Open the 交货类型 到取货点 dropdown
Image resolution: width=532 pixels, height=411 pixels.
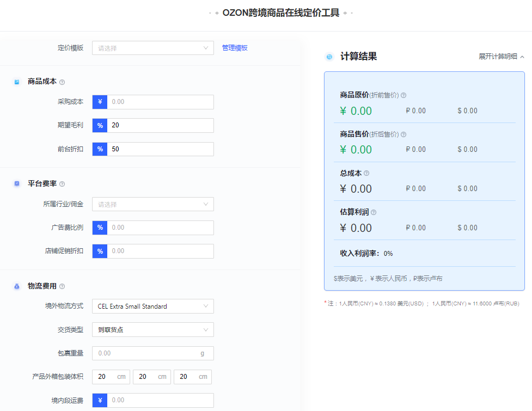point(153,329)
